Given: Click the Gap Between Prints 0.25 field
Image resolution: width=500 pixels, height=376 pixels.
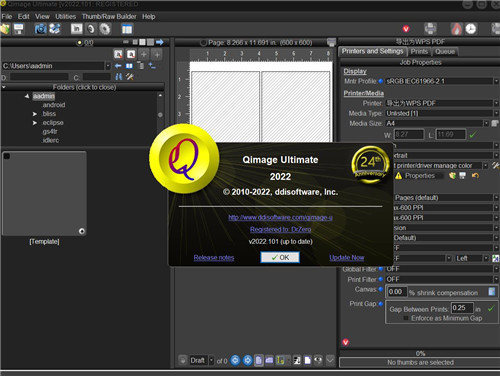Looking at the screenshot, I should [x=462, y=308].
